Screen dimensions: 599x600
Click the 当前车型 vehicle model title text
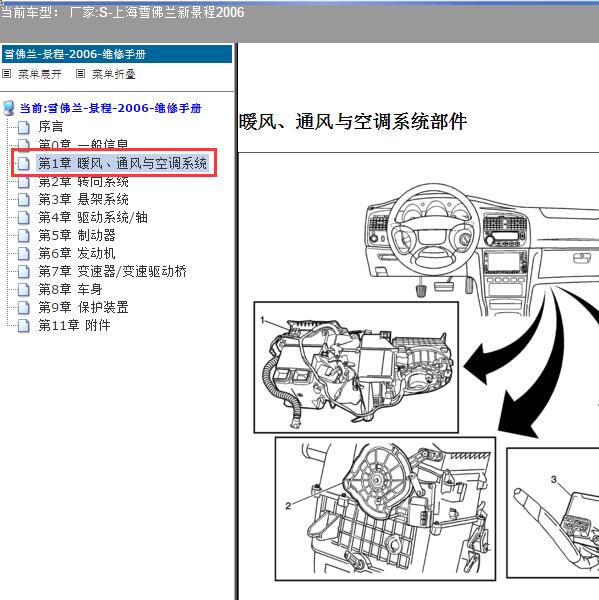pyautogui.click(x=122, y=13)
